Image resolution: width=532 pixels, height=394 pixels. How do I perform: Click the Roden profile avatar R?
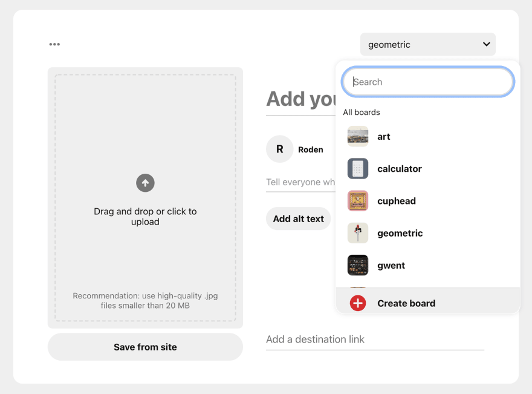(279, 149)
